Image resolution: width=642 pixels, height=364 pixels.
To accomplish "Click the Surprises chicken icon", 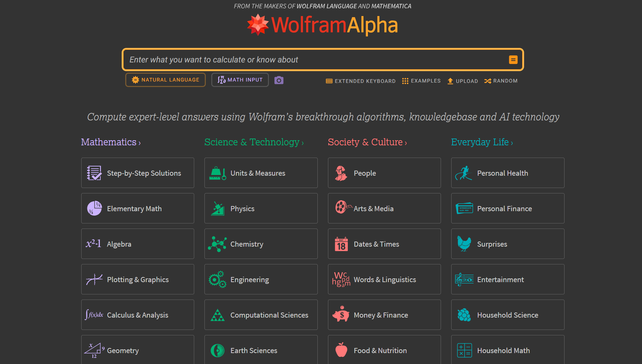I will pos(464,244).
